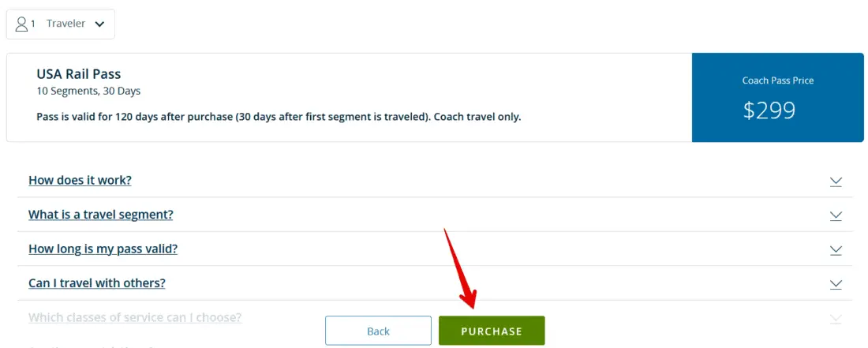Screen dimensions: 868x348
Task: Click the traveler person icon
Action: 21,24
